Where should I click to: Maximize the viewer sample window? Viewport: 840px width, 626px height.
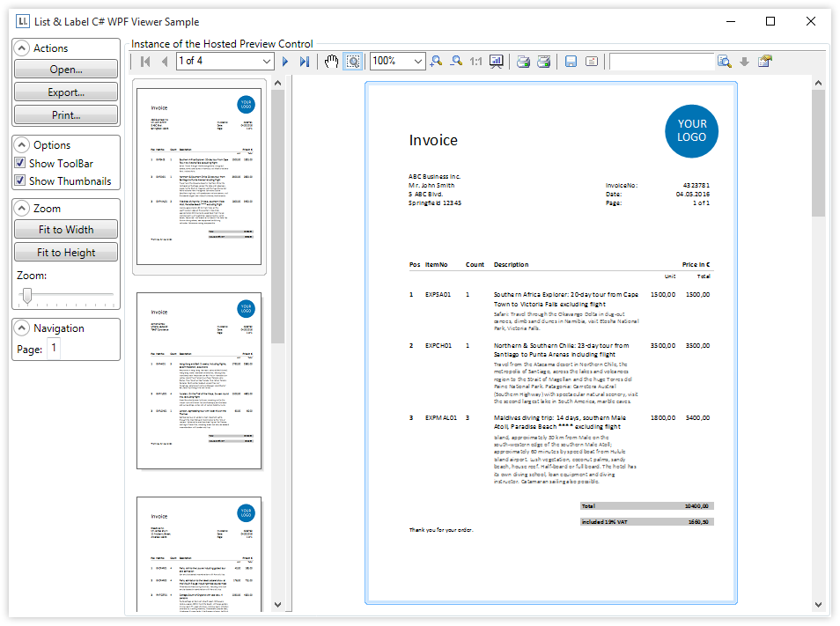(x=770, y=21)
